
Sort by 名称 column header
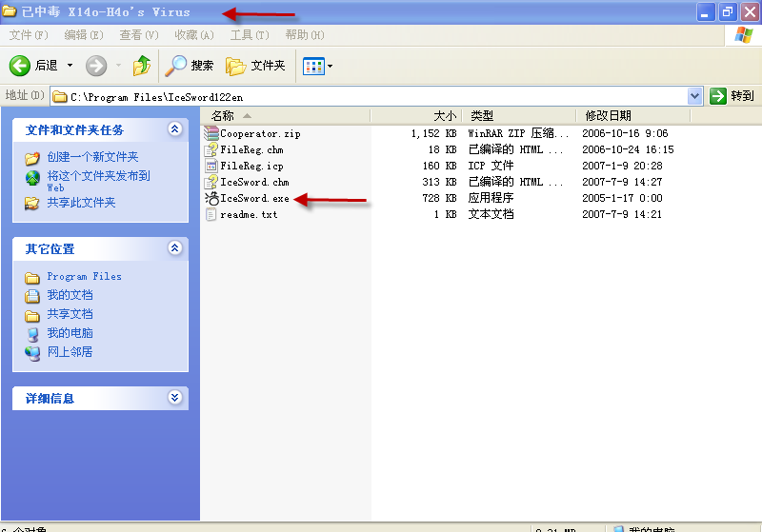click(285, 115)
